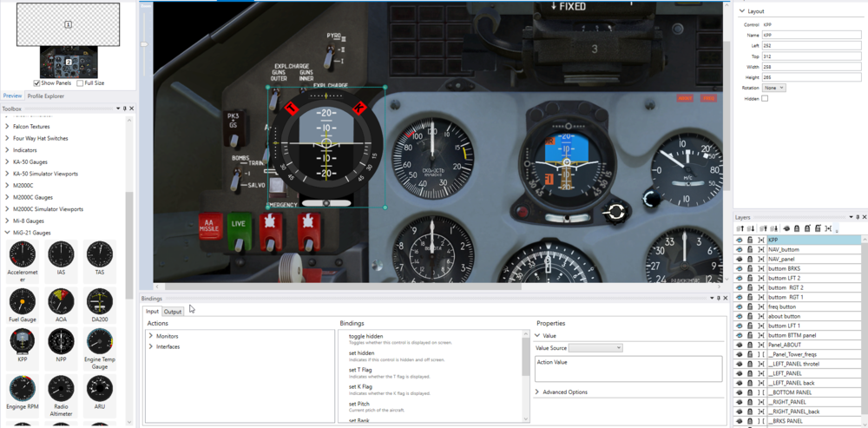Toggle visibility of the buttom BRKS layer
Viewport: 868px width, 428px height.
point(739,268)
